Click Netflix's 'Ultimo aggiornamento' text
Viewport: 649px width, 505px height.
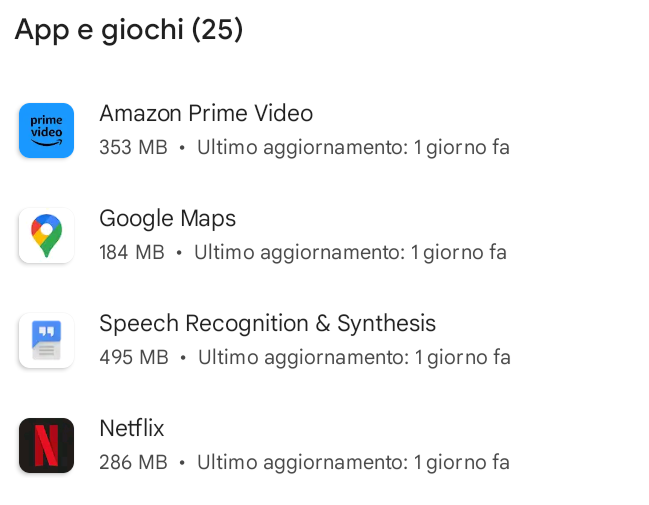[x=301, y=463]
